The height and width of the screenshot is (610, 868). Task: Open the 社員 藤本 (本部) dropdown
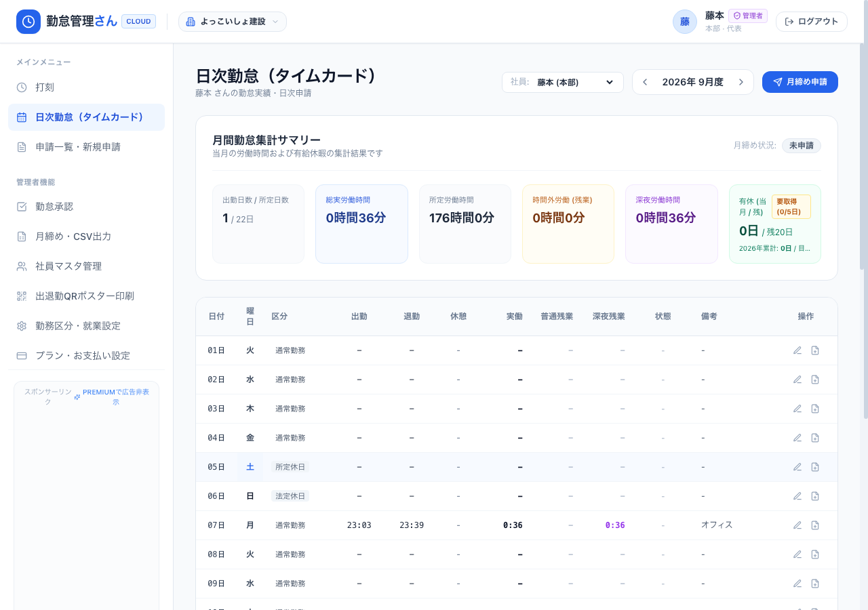[x=563, y=82]
